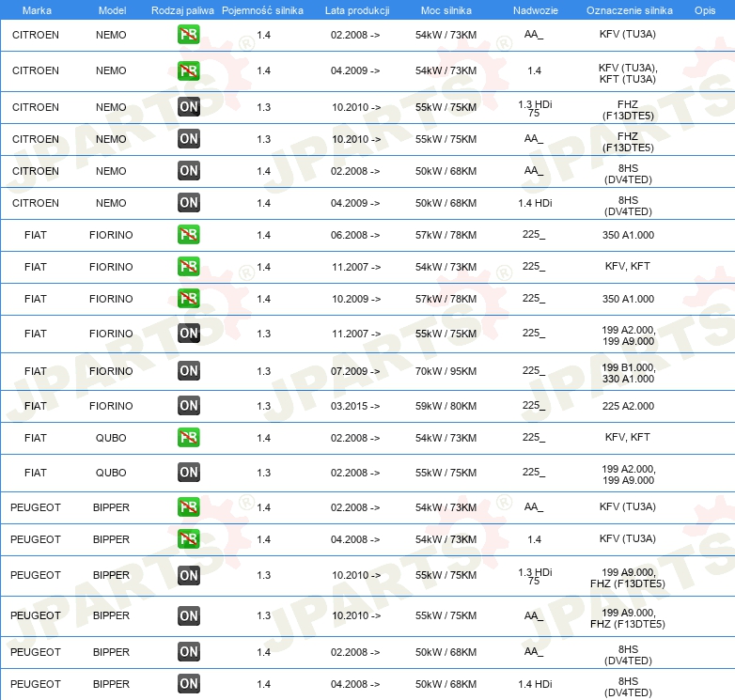
Task: Click the ON diesel icon for Fiat Fiorino 03.2015
Action: pyautogui.click(x=188, y=406)
